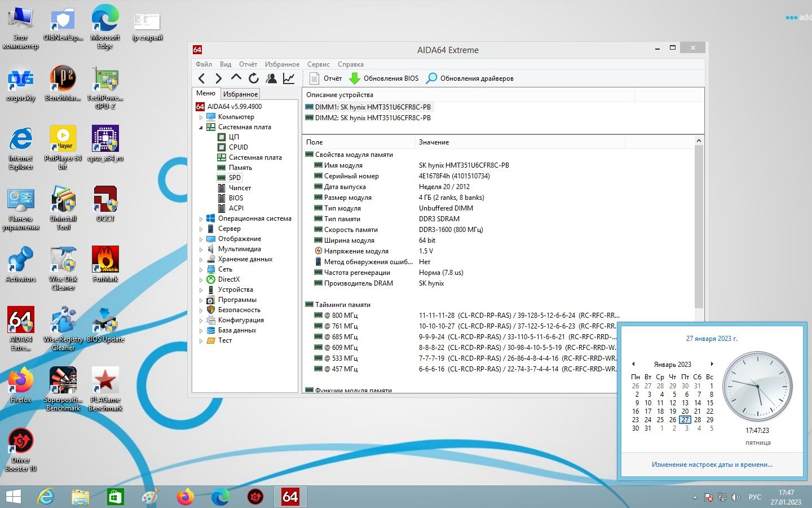Click the Windows Start button

pos(13,497)
